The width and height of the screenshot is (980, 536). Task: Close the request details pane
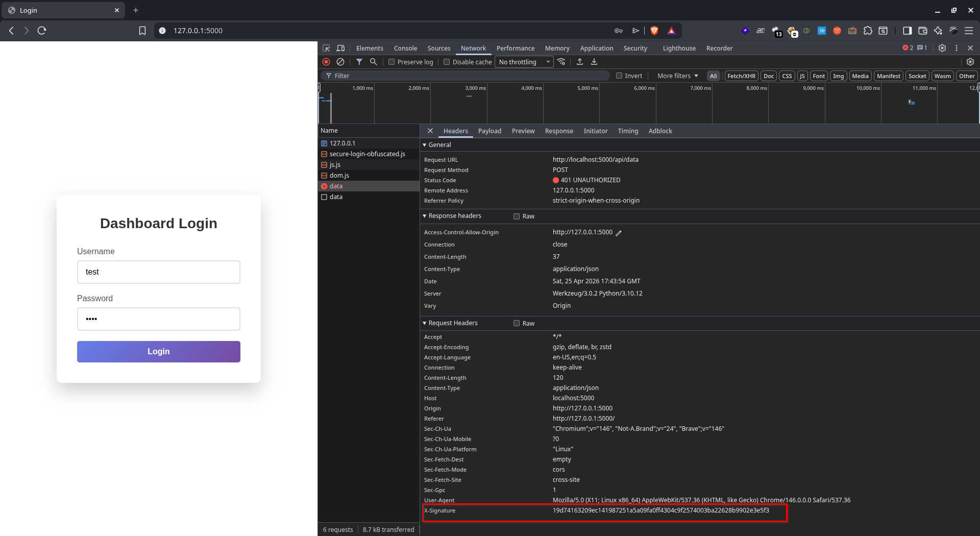[x=430, y=131]
